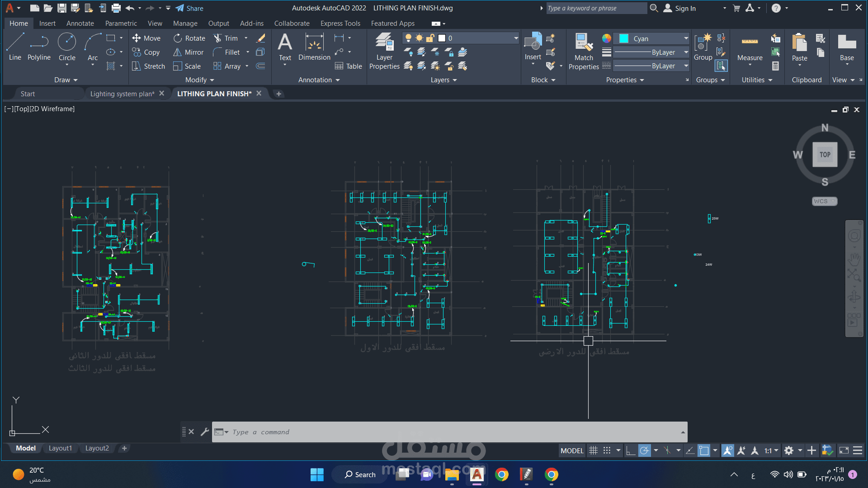Select the Line drawing tool
This screenshot has height=488, width=868.
coord(15,47)
